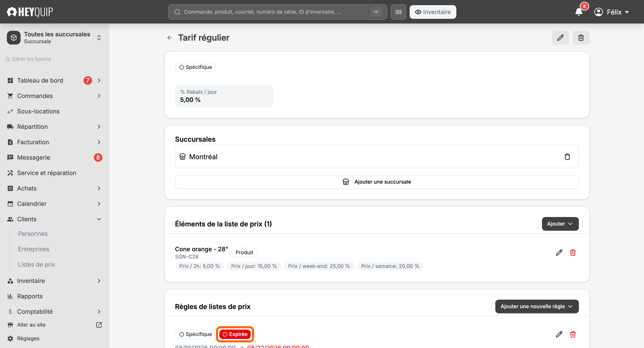
Task: Open the Félix account menu arrow
Action: click(627, 12)
